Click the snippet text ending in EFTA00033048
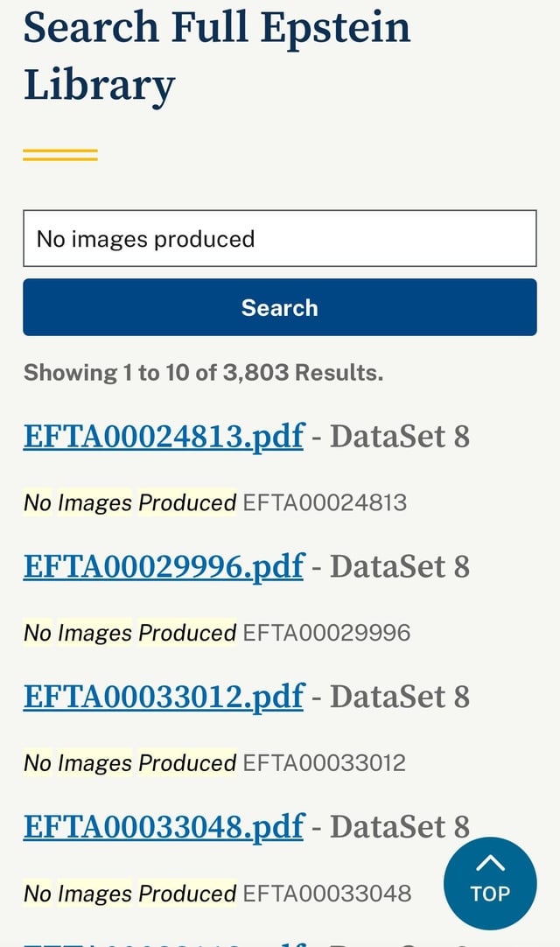 [217, 893]
